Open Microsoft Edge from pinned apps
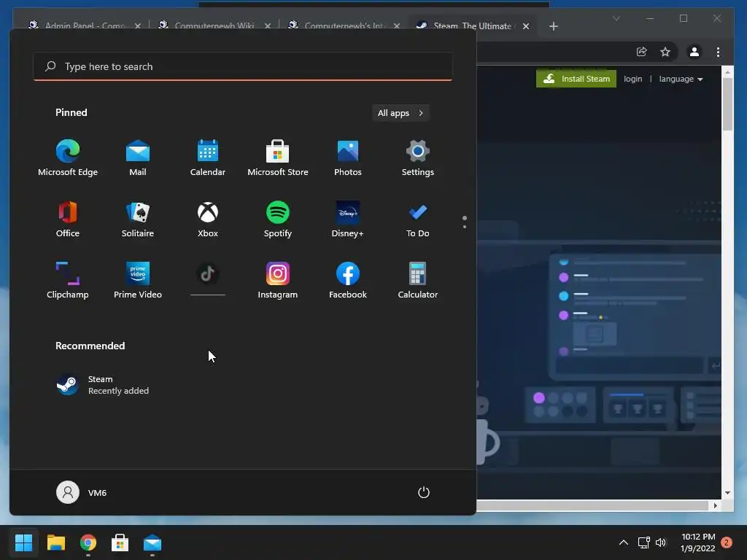747x560 pixels. (x=68, y=157)
